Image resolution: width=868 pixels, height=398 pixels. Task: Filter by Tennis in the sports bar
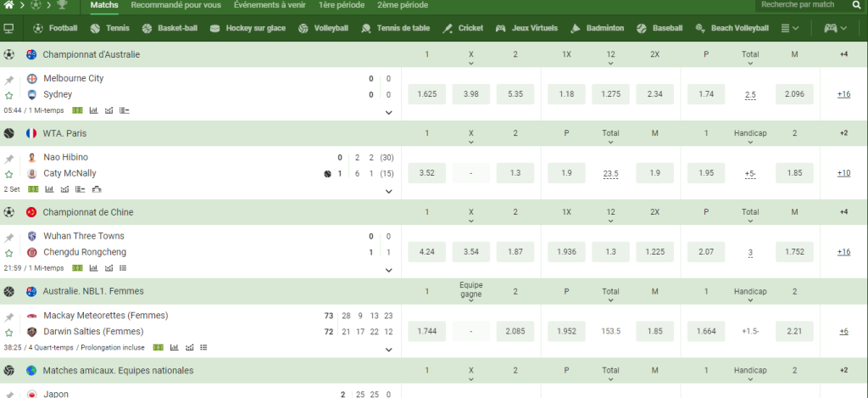click(109, 28)
